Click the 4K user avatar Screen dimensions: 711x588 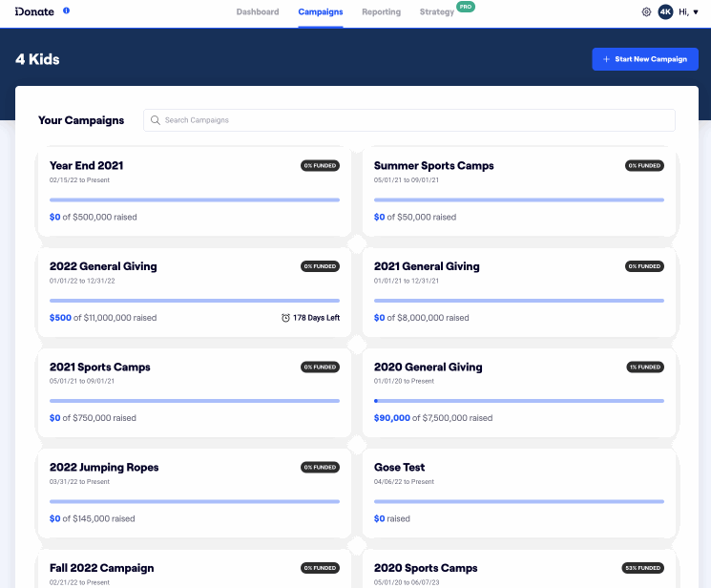coord(665,12)
